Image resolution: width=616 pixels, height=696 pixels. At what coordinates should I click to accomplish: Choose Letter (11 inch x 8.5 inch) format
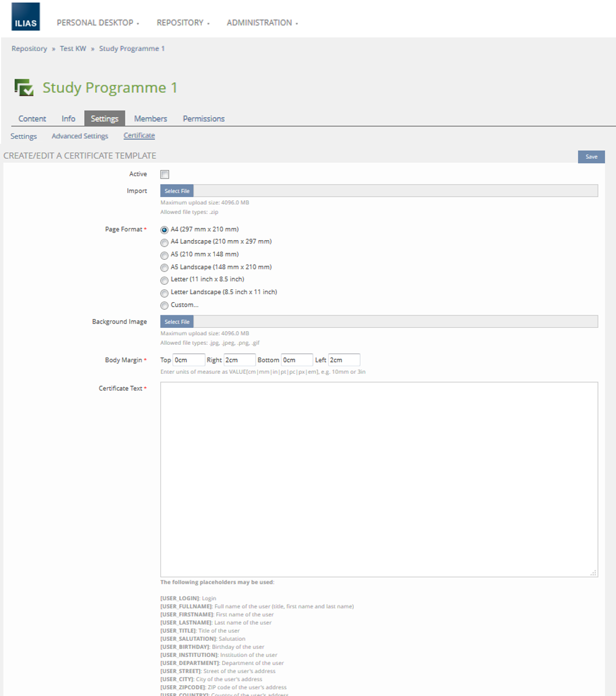tap(164, 280)
